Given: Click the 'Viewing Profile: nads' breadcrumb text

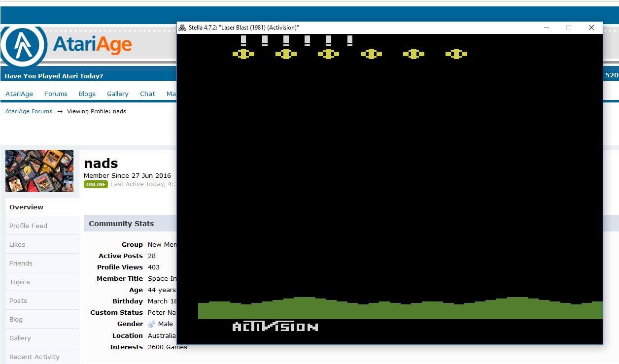Looking at the screenshot, I should 97,111.
